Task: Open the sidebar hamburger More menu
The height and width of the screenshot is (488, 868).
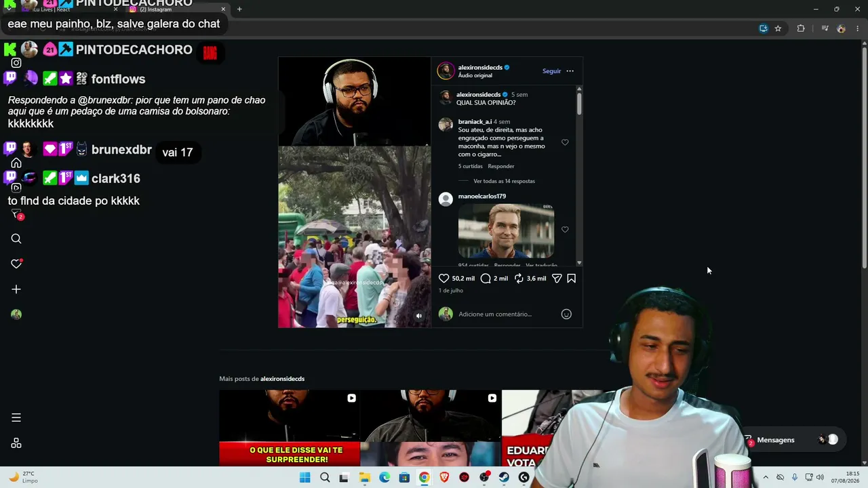Action: tap(16, 418)
